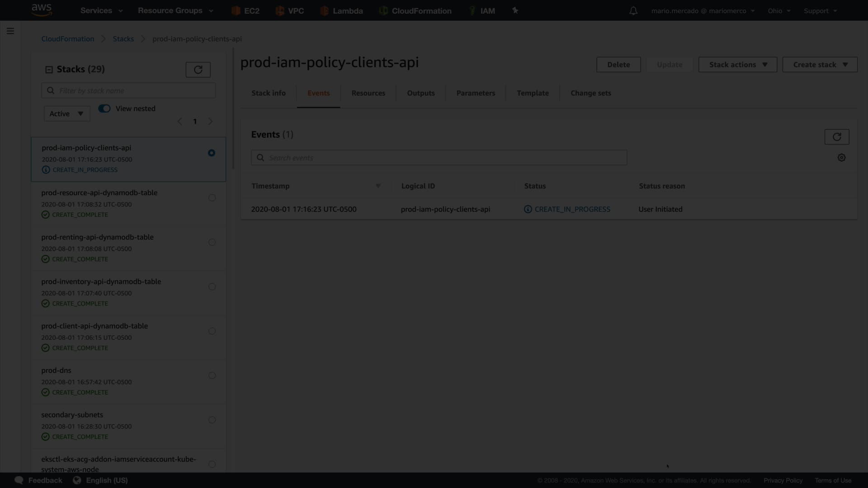Expand the Stack actions dropdown
Viewport: 868px width, 488px height.
coord(737,65)
